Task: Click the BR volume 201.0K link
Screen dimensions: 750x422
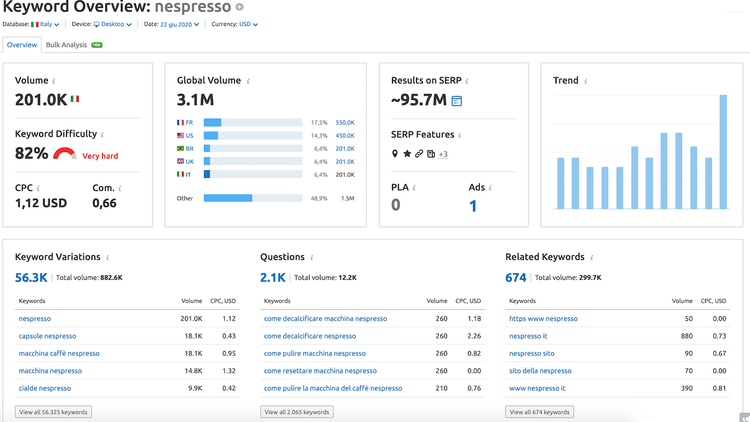Action: tap(345, 149)
